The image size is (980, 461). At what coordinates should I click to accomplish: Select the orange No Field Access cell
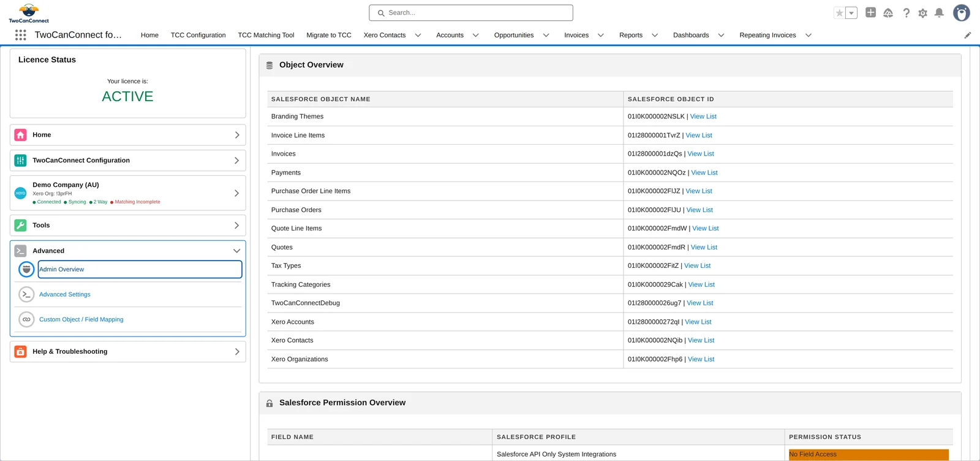tap(869, 455)
